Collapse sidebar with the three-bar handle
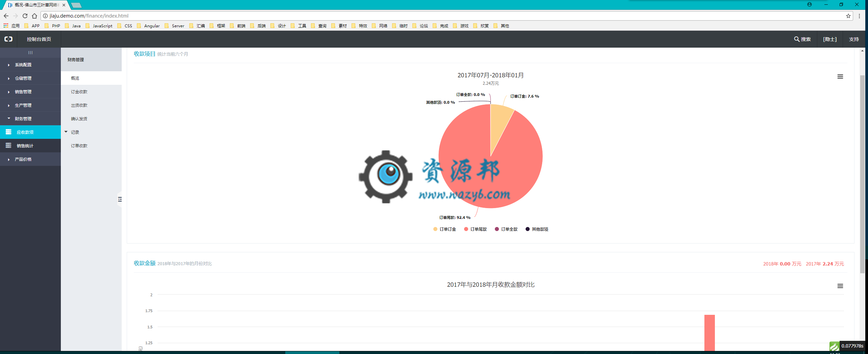 tap(30, 52)
